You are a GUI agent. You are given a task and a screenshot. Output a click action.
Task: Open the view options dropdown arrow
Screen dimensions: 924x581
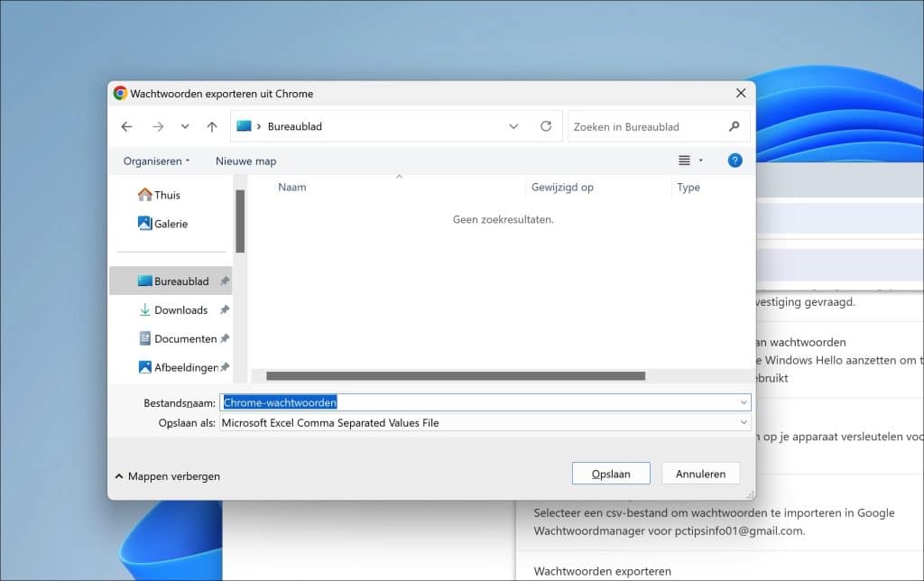coord(700,161)
